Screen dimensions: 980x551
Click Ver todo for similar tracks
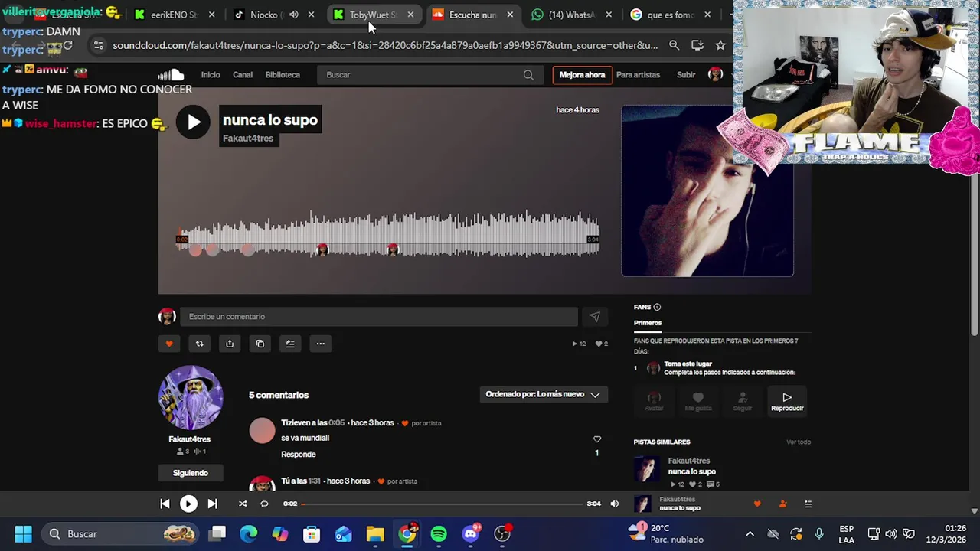point(799,442)
